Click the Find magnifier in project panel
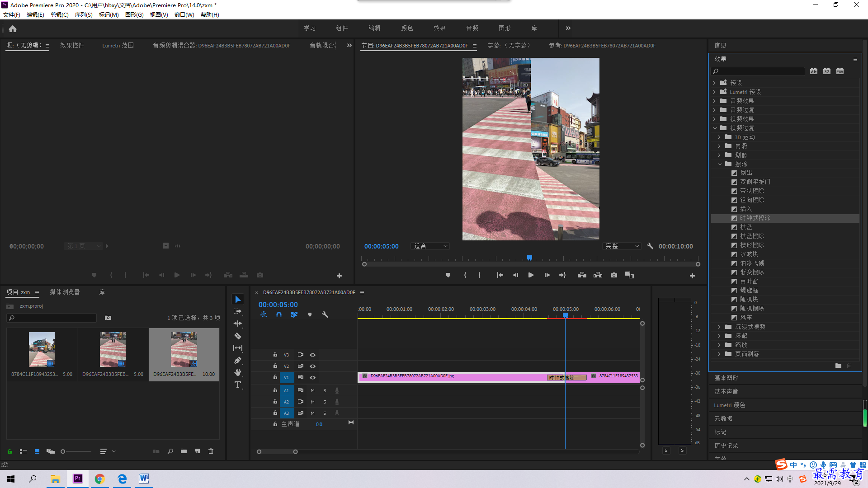868x488 pixels. [x=170, y=451]
